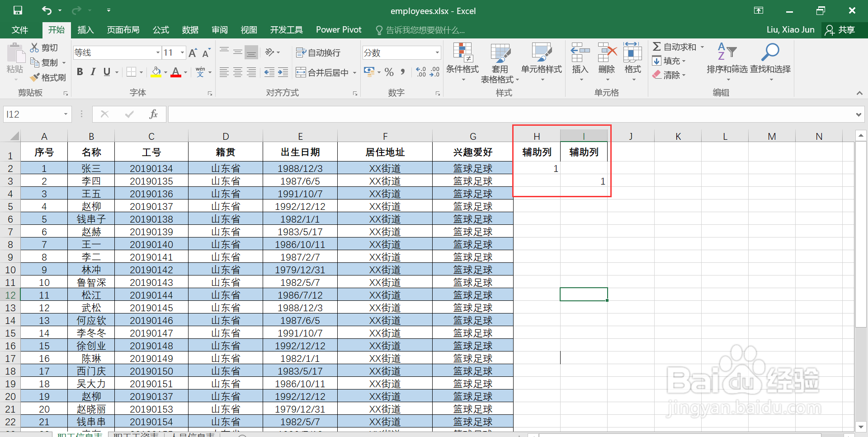Viewport: 868px width, 437px height.
Task: Toggle bold formatting on selection
Action: [x=80, y=71]
